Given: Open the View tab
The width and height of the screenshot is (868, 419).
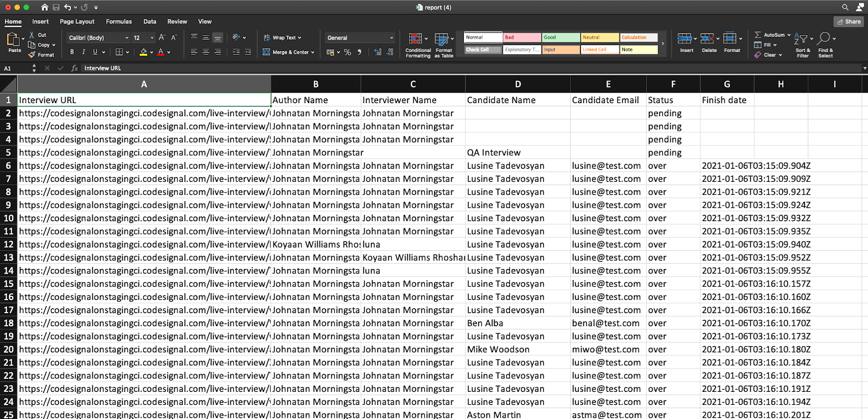Looking at the screenshot, I should tap(205, 22).
